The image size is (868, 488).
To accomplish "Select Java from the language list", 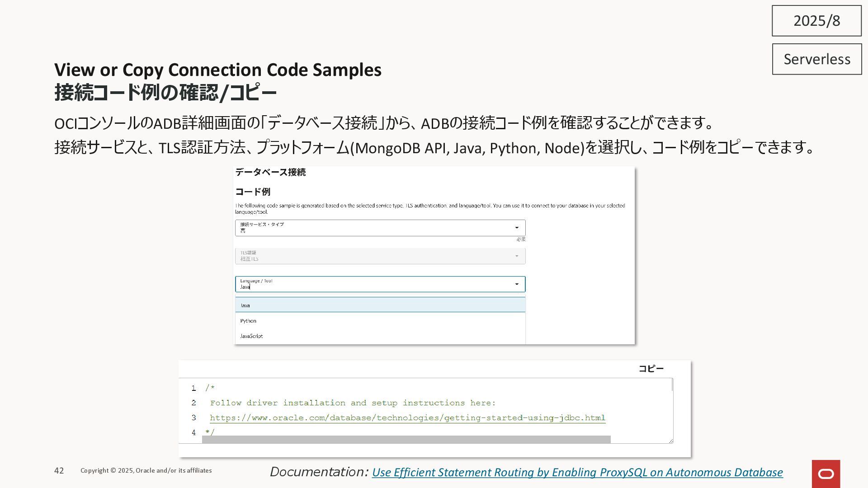I will 380,305.
